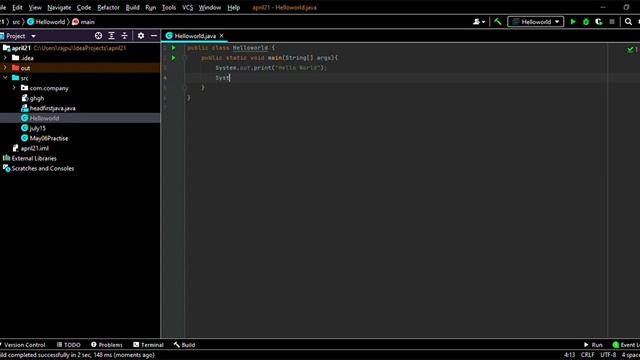The image size is (640, 360).
Task: Run Helloworld with the green play button
Action: (x=573, y=22)
